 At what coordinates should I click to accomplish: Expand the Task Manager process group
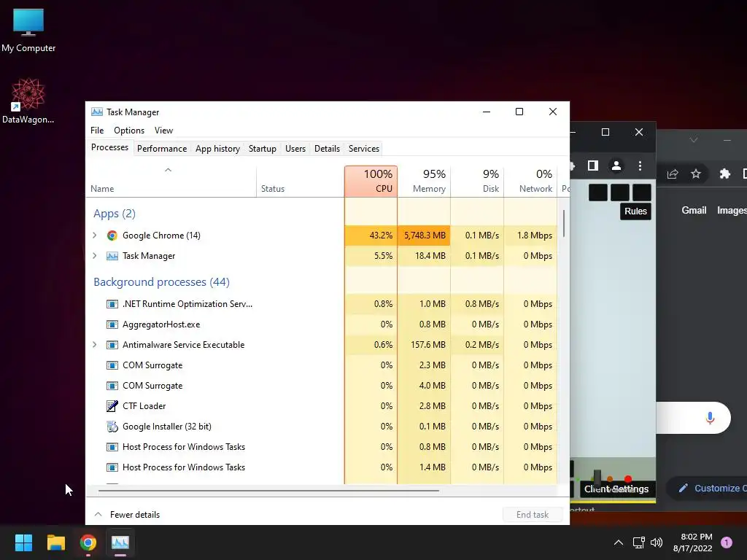(x=94, y=256)
